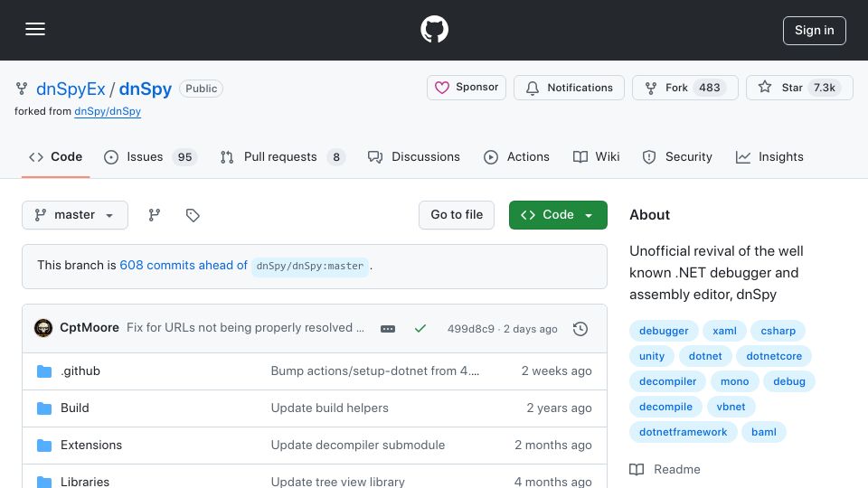
Task: Open the Insights tab
Action: [769, 157]
